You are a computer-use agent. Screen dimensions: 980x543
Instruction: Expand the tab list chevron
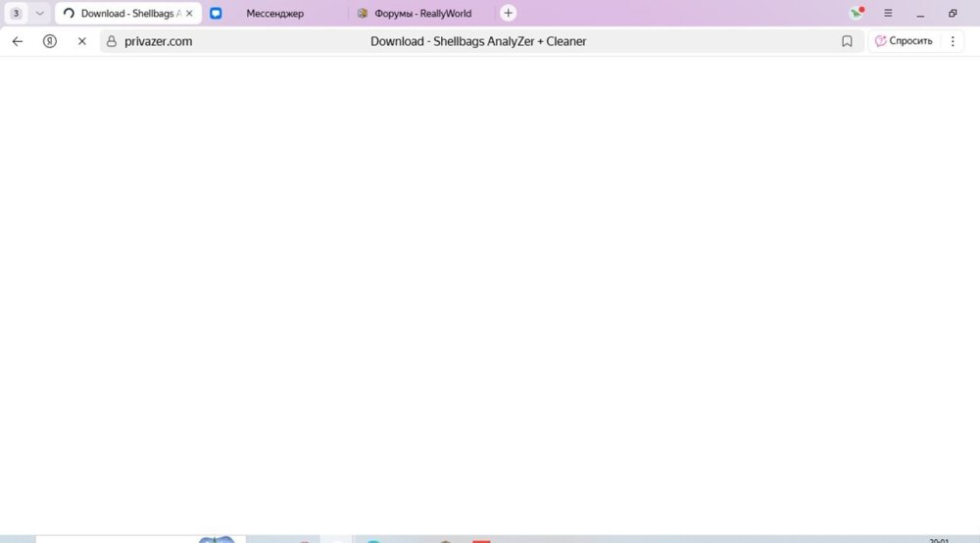(39, 13)
